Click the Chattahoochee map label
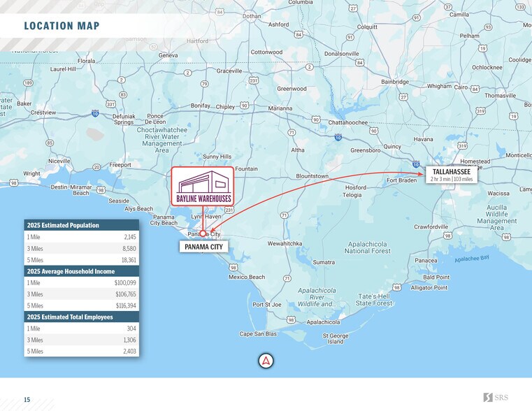This screenshot has width=532, height=411. [347, 122]
